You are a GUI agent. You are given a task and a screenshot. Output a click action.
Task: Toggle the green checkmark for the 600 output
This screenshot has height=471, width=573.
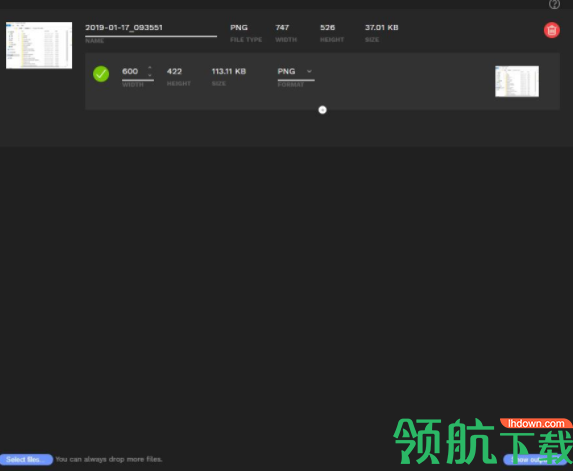coord(101,74)
